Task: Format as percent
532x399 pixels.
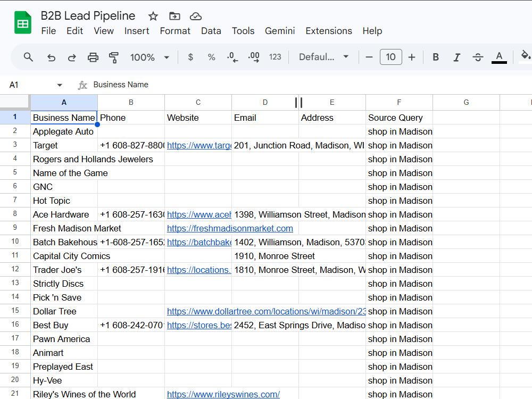Action: tap(211, 57)
